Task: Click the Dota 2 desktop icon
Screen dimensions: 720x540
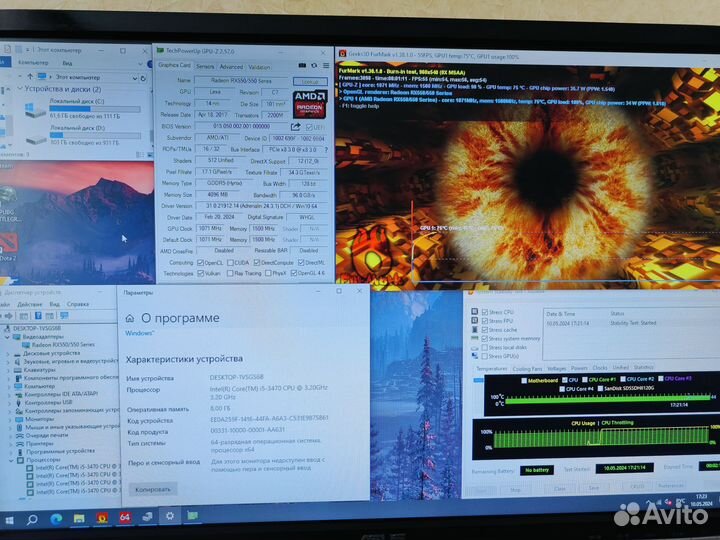Action: [9, 246]
